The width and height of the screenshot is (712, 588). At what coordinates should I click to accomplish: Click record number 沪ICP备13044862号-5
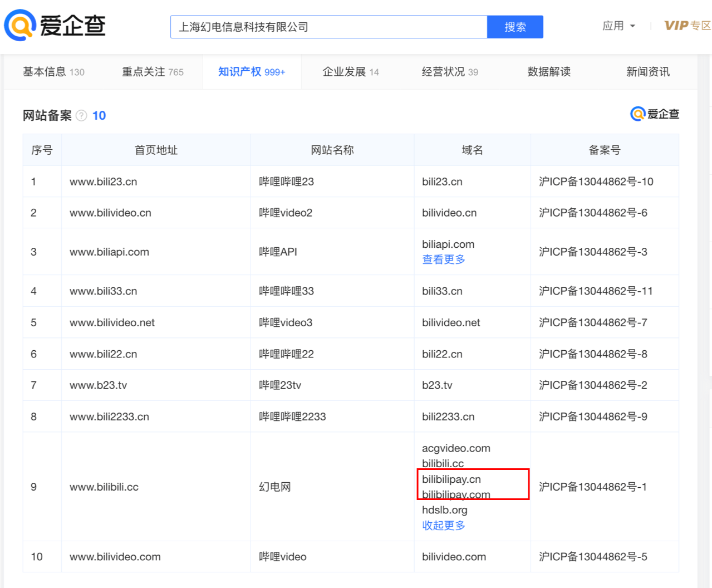593,557
